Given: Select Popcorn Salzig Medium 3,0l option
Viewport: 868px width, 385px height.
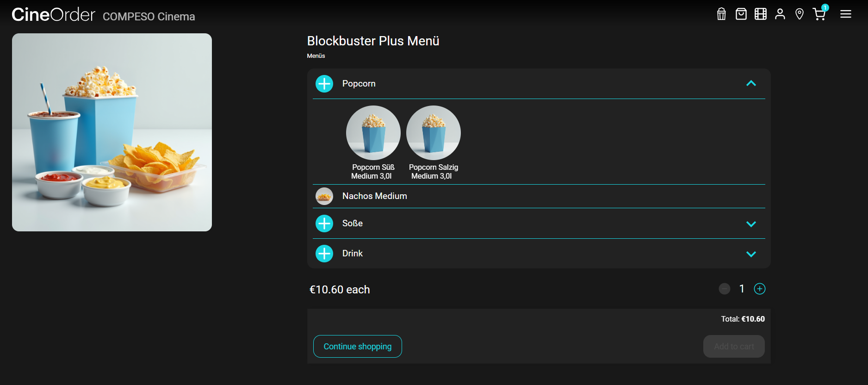Looking at the screenshot, I should 434,133.
